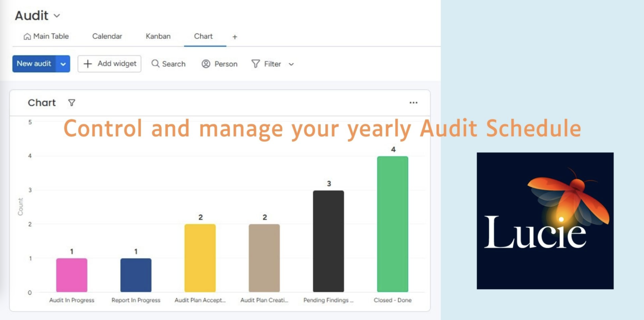This screenshot has height=320, width=644.
Task: Click the chart widget filter funnel icon
Action: point(72,103)
